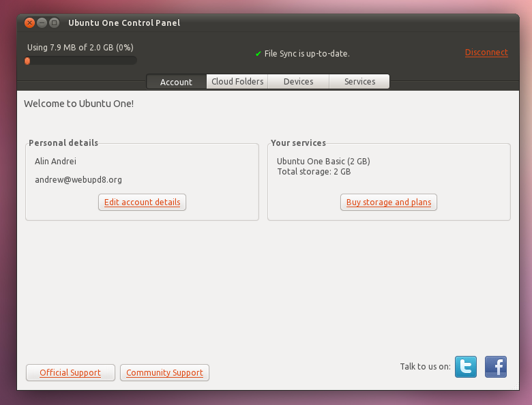This screenshot has width=532, height=405.
Task: Click the 'Your services' group label
Action: point(298,142)
